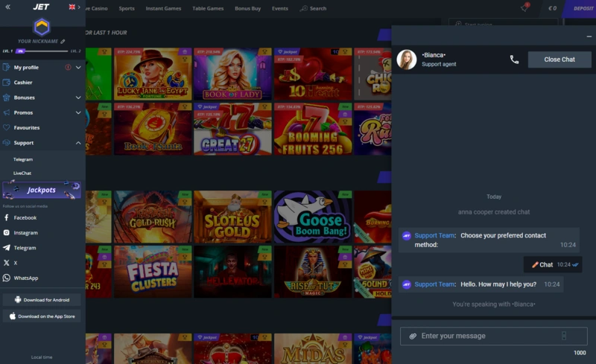This screenshot has width=596, height=364.
Task: Open the WhatsApp social icon
Action: (x=7, y=278)
